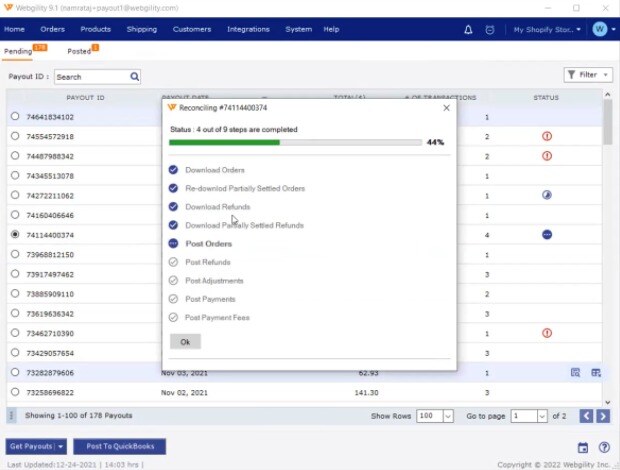Sort by Payout ID column header
The height and width of the screenshot is (470, 620).
(x=85, y=98)
